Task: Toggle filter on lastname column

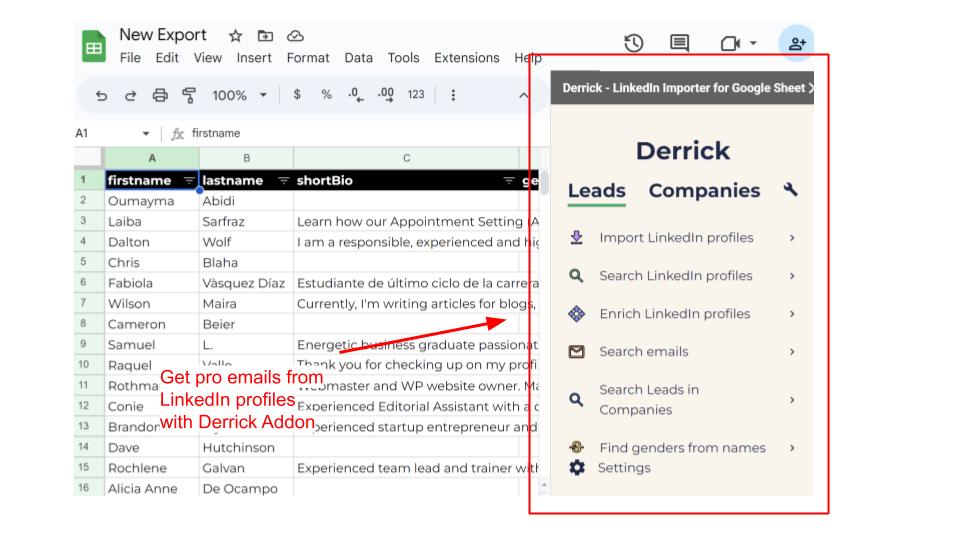Action: (283, 181)
